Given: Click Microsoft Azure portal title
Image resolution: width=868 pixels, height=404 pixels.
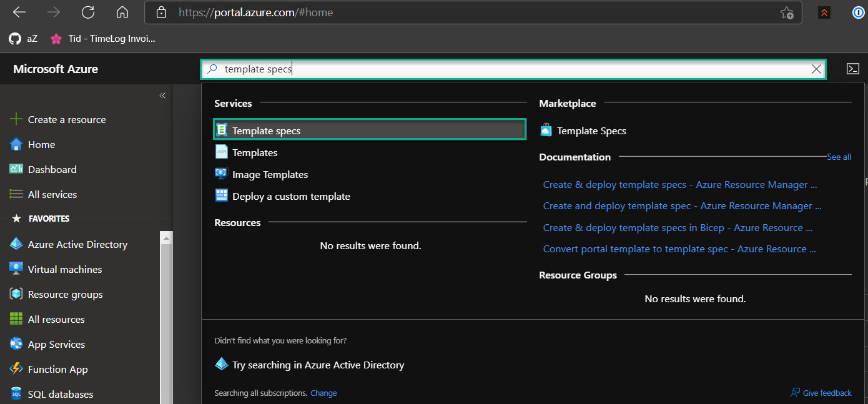Looking at the screenshot, I should (x=56, y=69).
